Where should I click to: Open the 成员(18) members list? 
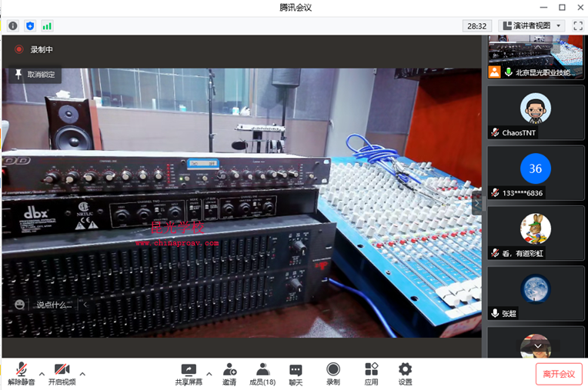(x=262, y=374)
